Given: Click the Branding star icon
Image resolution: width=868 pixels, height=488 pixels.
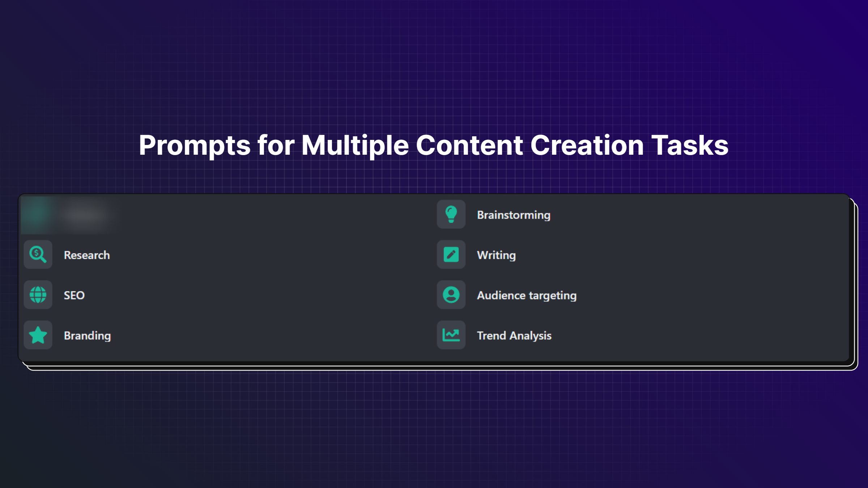Looking at the screenshot, I should pos(38,335).
